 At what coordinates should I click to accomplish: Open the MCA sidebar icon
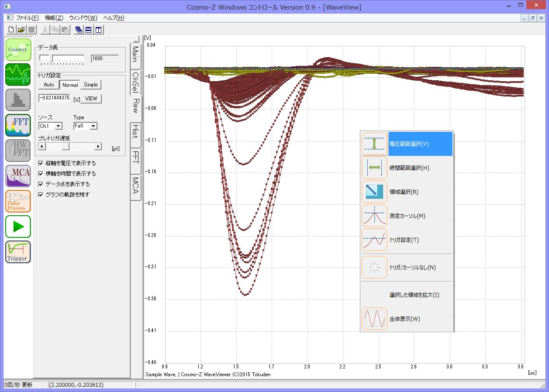18,176
